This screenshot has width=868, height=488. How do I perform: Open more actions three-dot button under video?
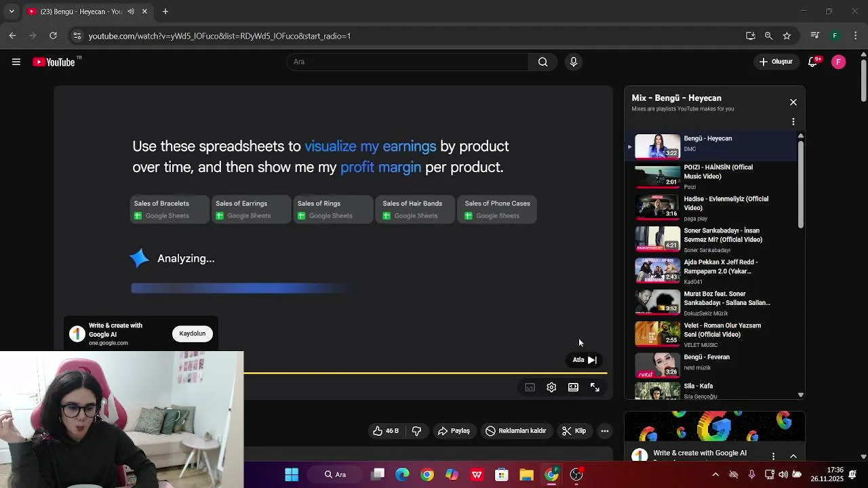pos(605,431)
